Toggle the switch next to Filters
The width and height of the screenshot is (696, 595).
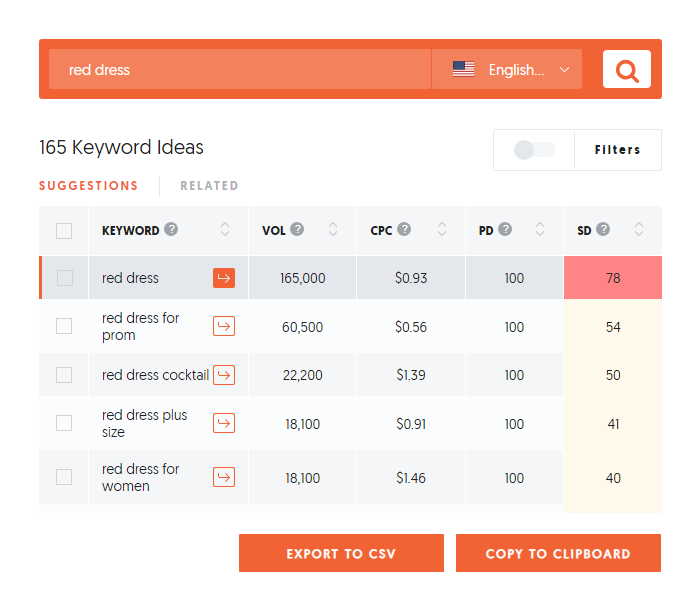(x=534, y=150)
